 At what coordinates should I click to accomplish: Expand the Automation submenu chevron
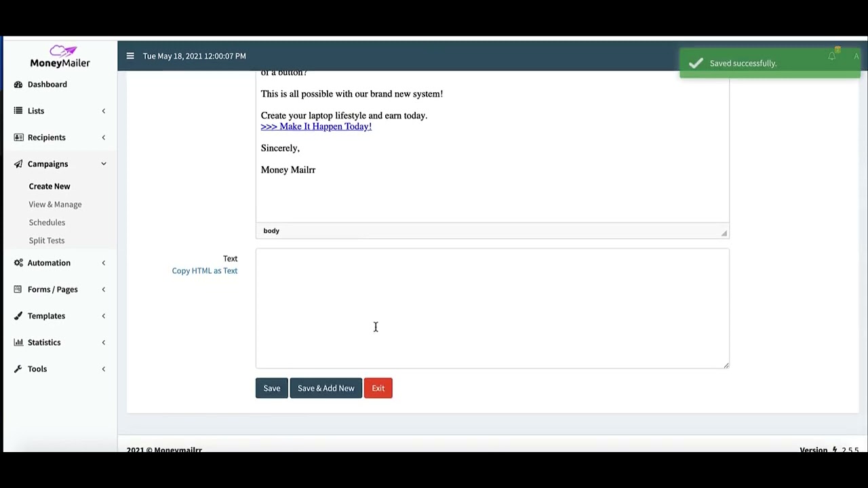104,263
